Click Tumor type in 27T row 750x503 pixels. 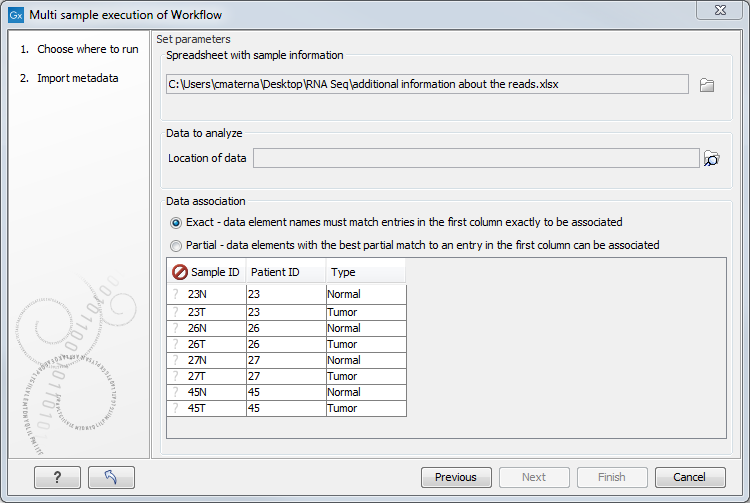click(366, 376)
